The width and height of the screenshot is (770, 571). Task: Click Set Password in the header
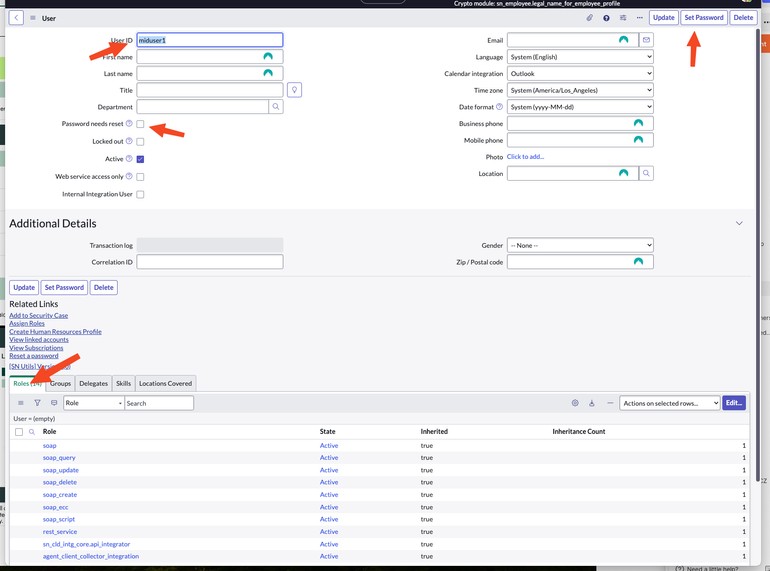704,18
